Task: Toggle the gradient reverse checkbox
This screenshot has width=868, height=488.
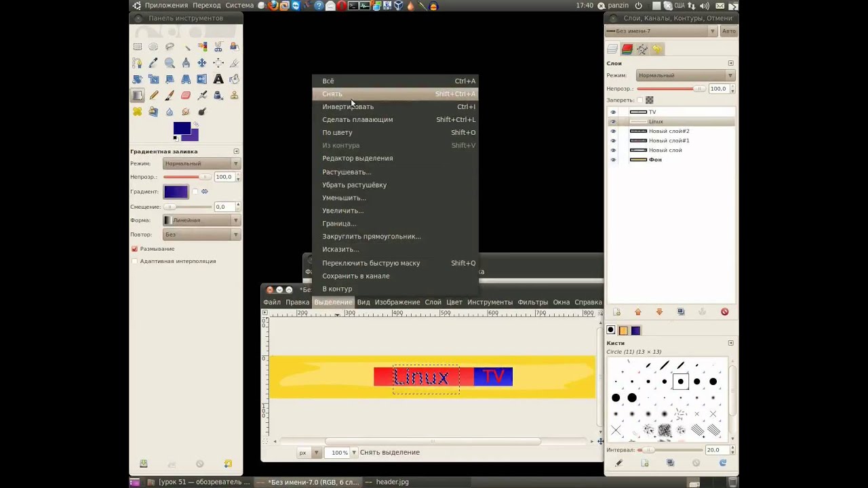Action: [195, 192]
